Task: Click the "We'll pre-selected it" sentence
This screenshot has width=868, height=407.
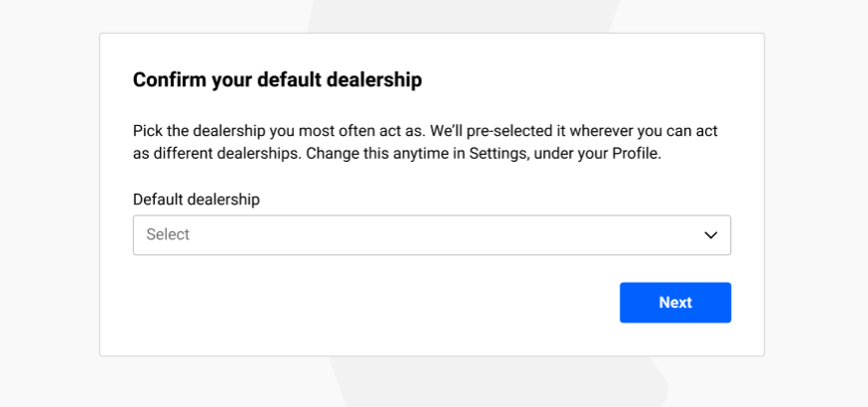Action: (x=506, y=131)
